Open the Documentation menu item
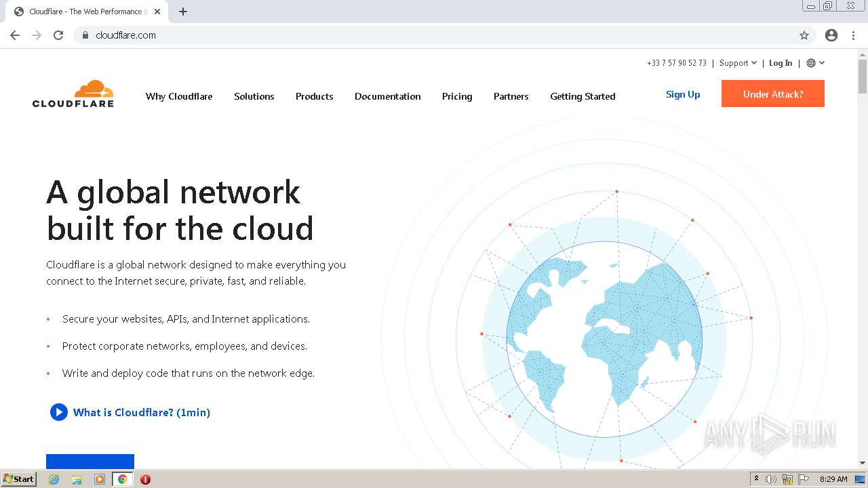This screenshot has height=488, width=868. [x=388, y=96]
